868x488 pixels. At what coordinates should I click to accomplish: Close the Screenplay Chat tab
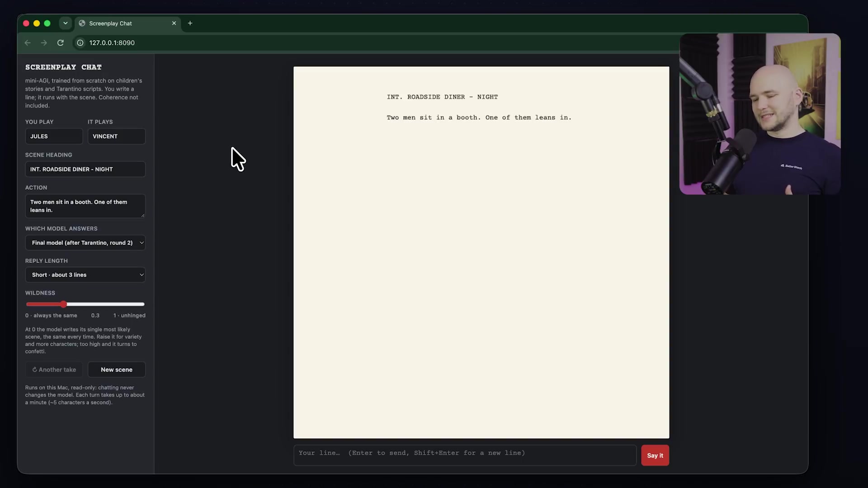coord(174,23)
